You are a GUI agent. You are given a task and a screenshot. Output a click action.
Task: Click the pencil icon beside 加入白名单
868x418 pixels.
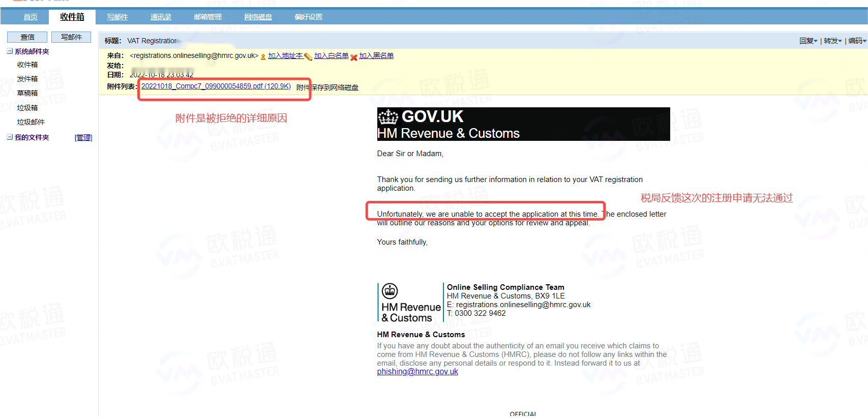point(308,57)
